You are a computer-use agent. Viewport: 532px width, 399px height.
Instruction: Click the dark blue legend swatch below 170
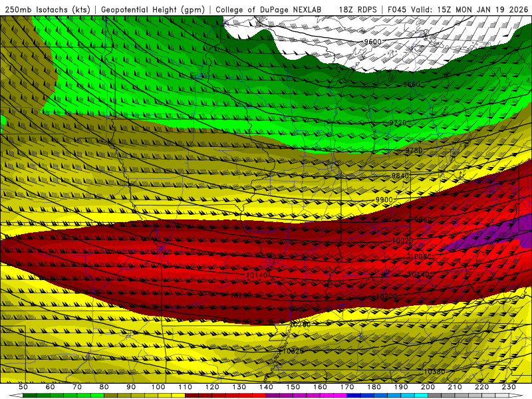tap(354, 396)
